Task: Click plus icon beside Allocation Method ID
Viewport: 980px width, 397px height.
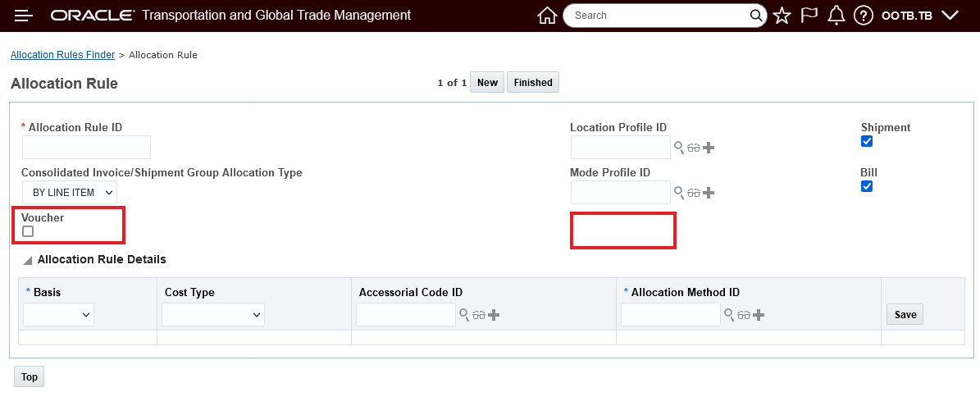Action: click(x=759, y=315)
